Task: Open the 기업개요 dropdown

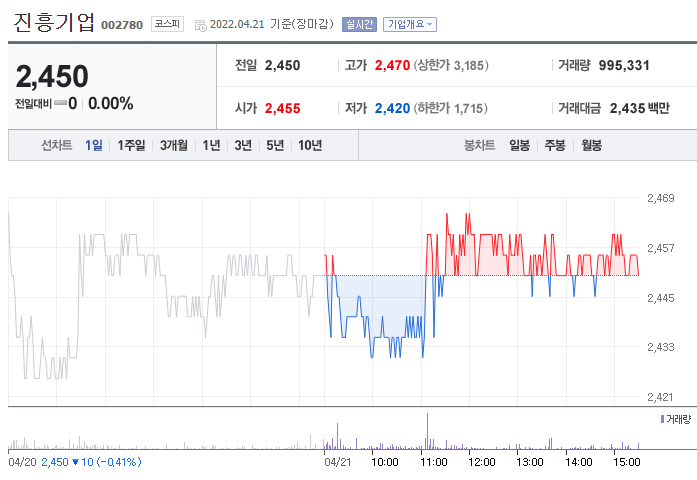Action: tap(410, 24)
